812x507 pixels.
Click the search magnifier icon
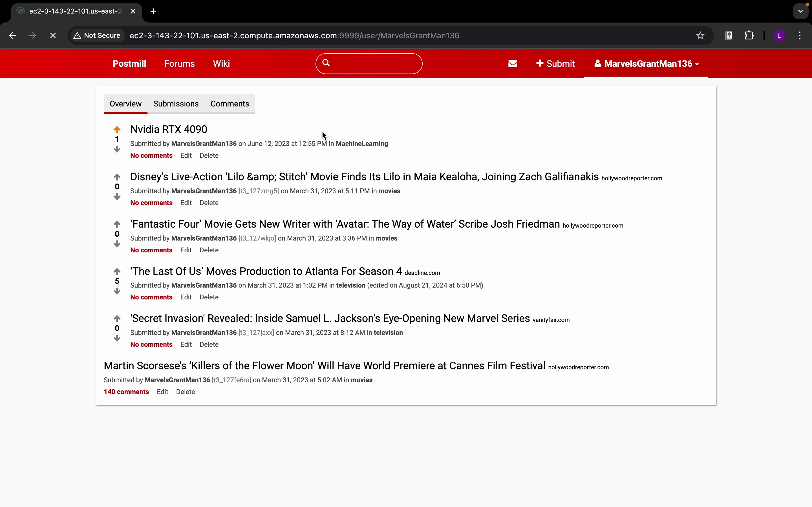tap(326, 63)
